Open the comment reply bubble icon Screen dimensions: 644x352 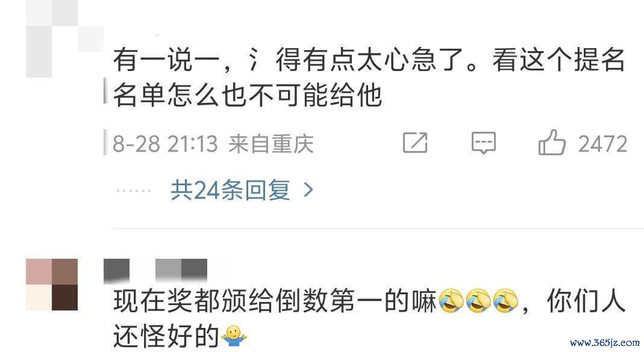pyautogui.click(x=483, y=143)
